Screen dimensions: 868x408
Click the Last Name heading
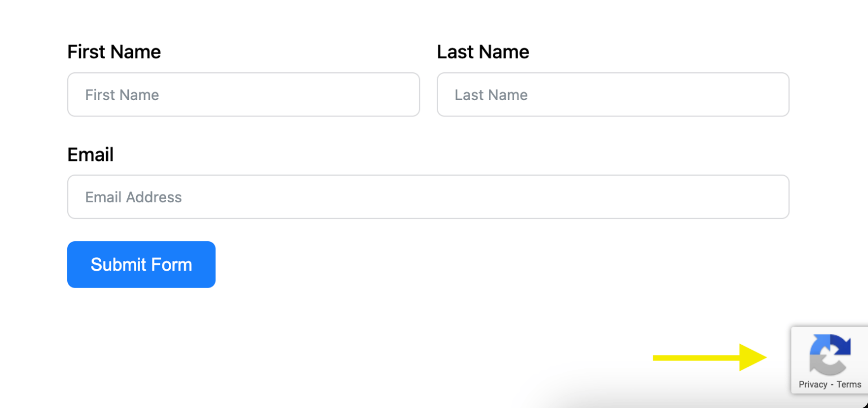click(483, 51)
